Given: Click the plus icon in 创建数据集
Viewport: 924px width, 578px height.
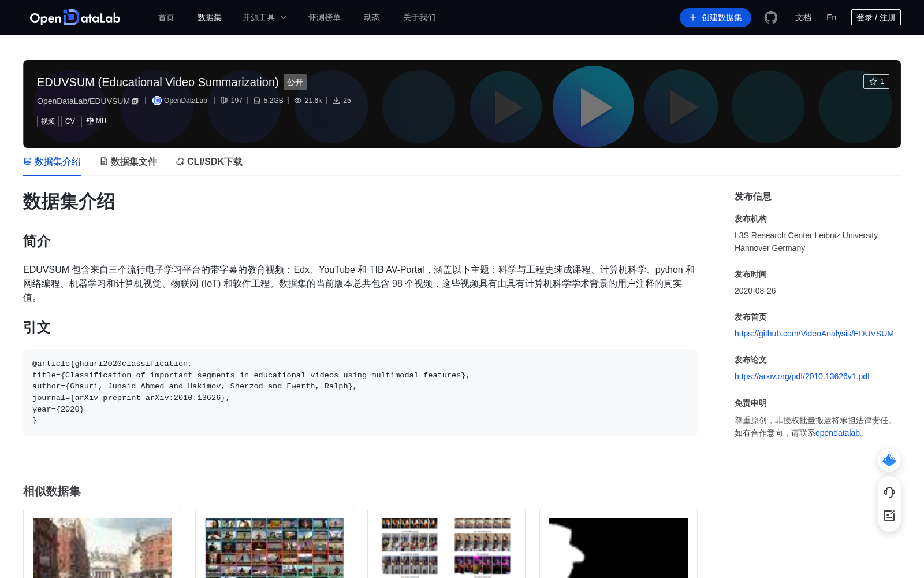Looking at the screenshot, I should 693,17.
